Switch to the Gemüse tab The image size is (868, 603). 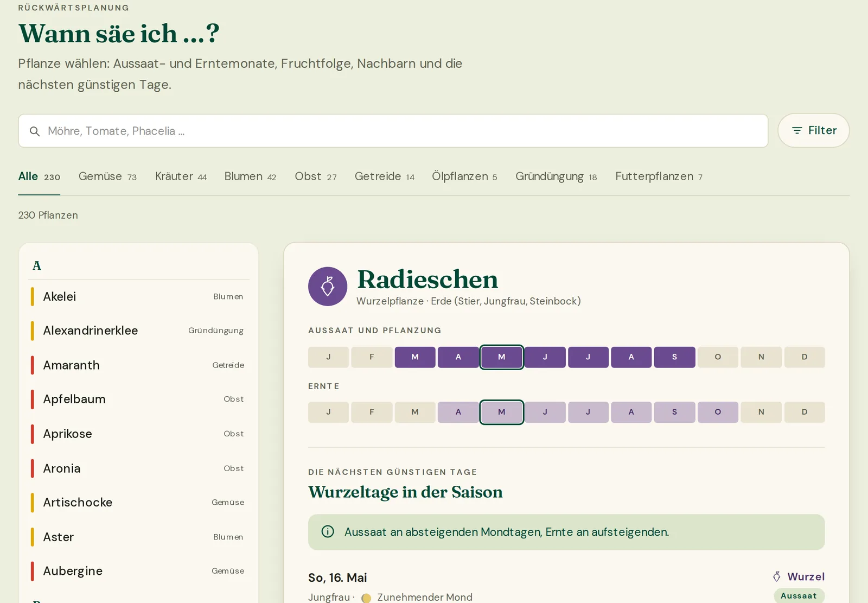[x=107, y=176]
